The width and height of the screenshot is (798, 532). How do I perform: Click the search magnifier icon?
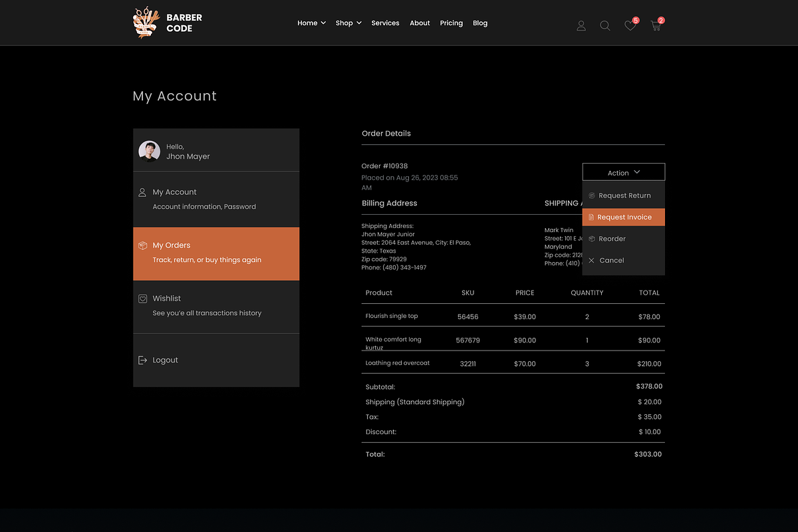tap(605, 26)
